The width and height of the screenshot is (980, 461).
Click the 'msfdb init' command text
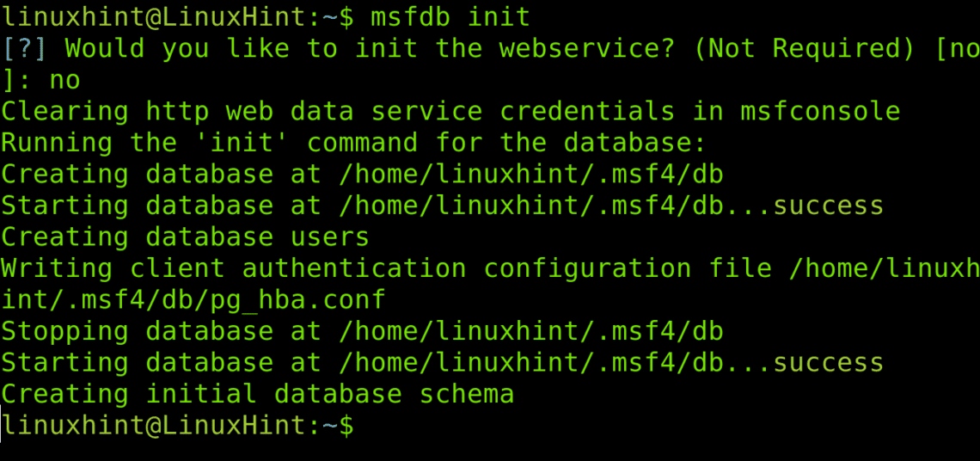(450, 17)
